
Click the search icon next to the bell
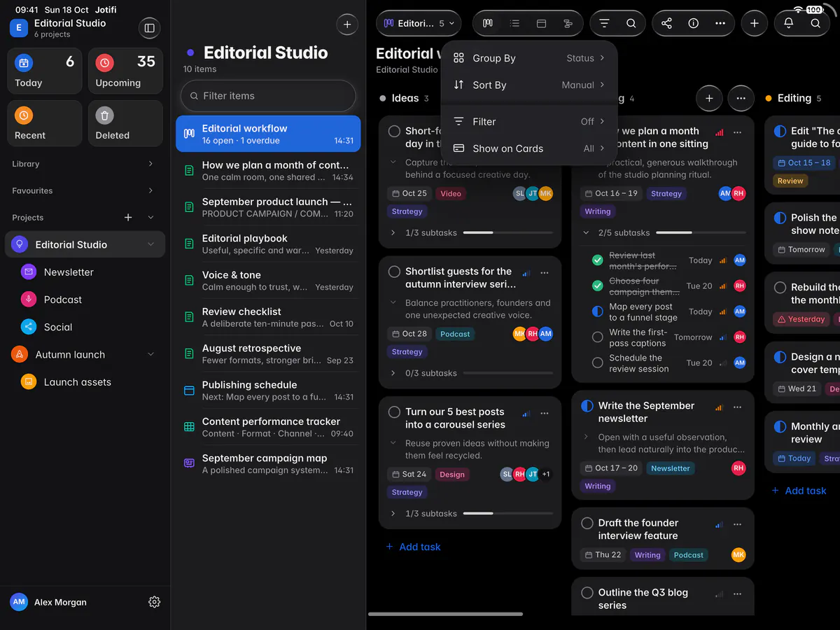click(x=815, y=23)
